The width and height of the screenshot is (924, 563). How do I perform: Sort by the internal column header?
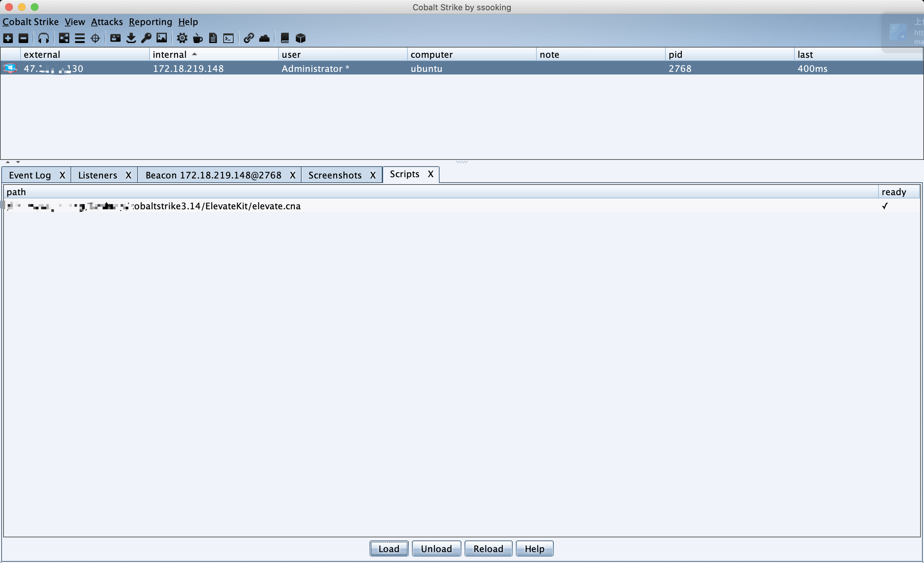tap(169, 55)
